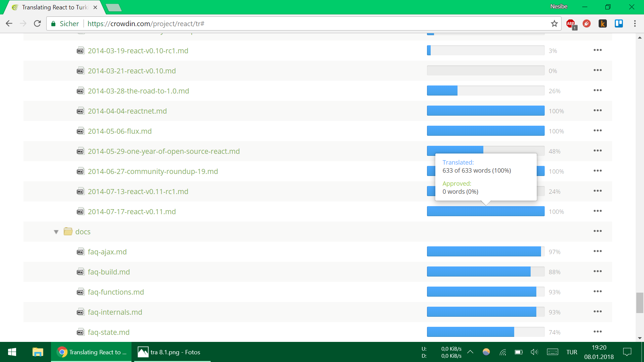Click the K extension icon in toolbar

coord(603,23)
